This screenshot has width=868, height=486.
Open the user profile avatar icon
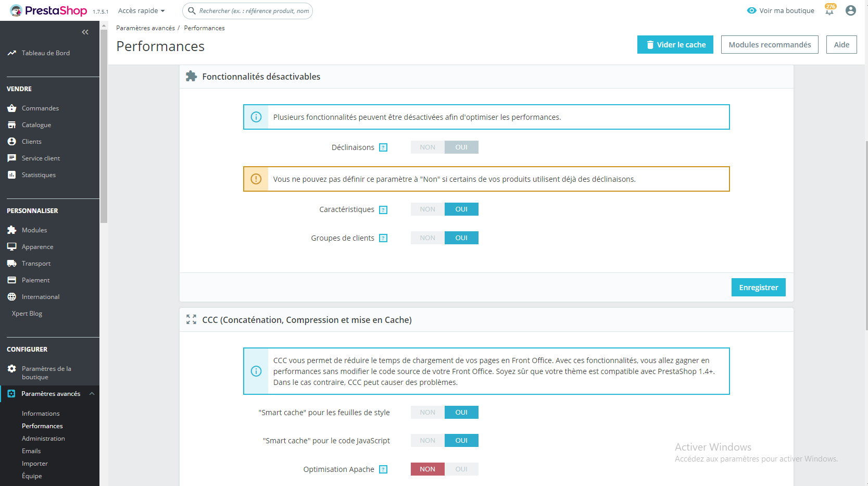[851, 10]
